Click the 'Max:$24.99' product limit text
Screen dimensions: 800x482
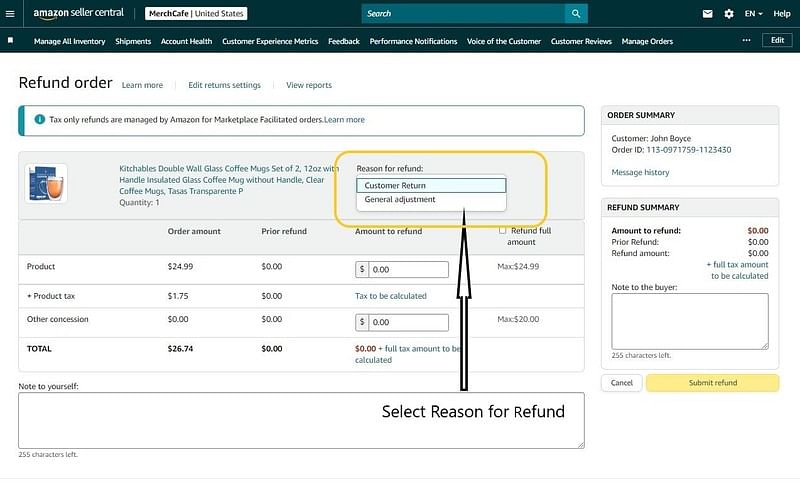(x=518, y=266)
